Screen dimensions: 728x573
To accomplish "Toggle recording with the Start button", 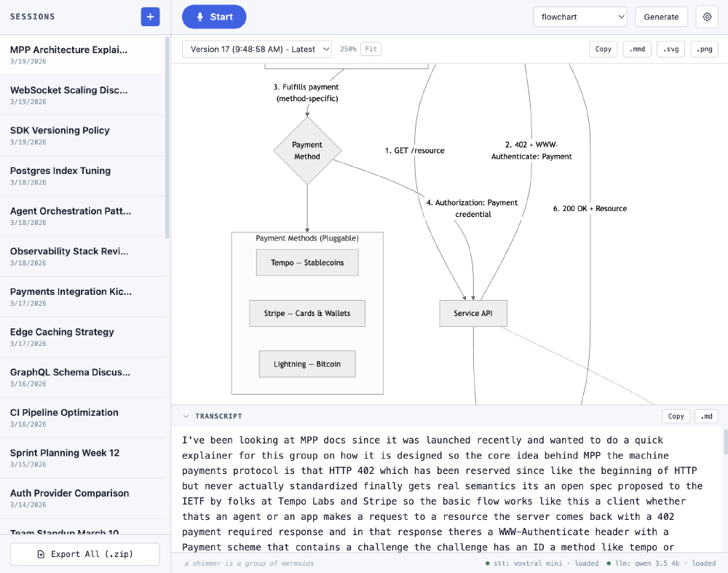I will [x=214, y=16].
